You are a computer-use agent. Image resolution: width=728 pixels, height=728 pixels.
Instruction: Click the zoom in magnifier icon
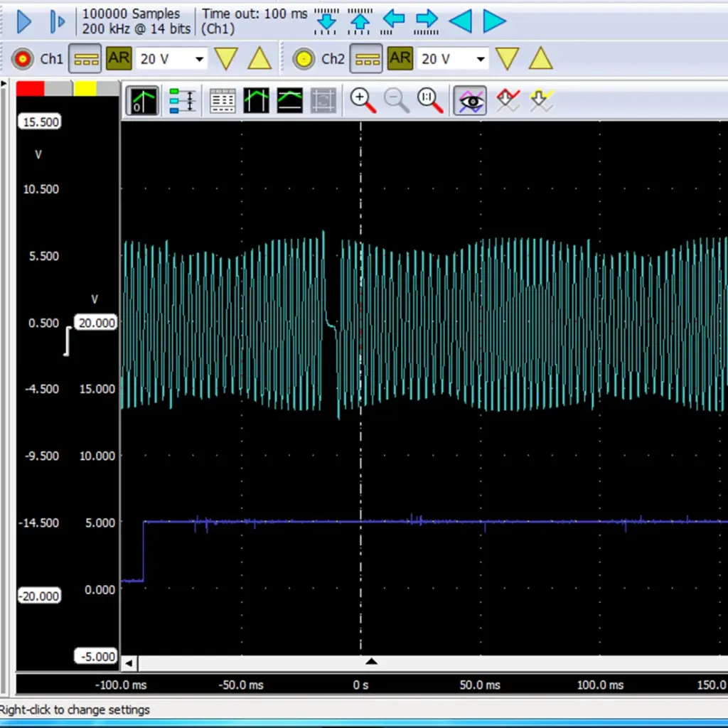[363, 101]
